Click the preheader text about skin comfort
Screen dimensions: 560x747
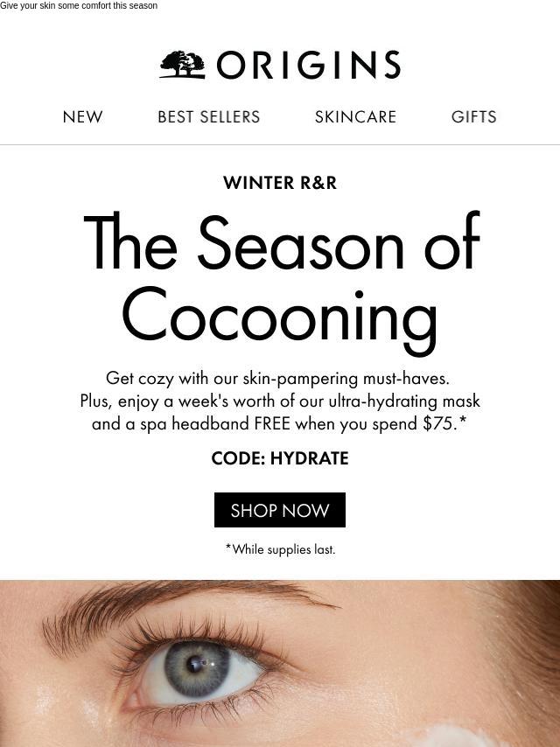[79, 6]
